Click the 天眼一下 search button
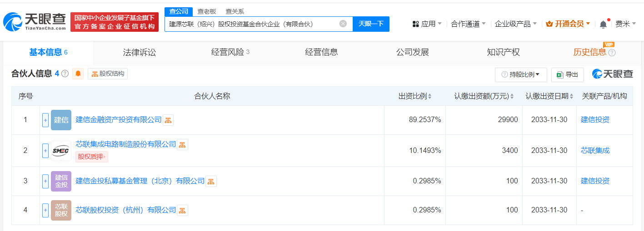 pos(371,24)
